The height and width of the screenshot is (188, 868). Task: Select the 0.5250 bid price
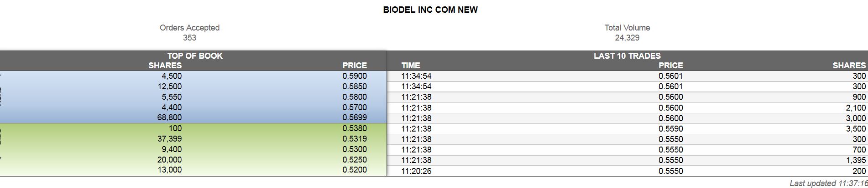click(355, 160)
